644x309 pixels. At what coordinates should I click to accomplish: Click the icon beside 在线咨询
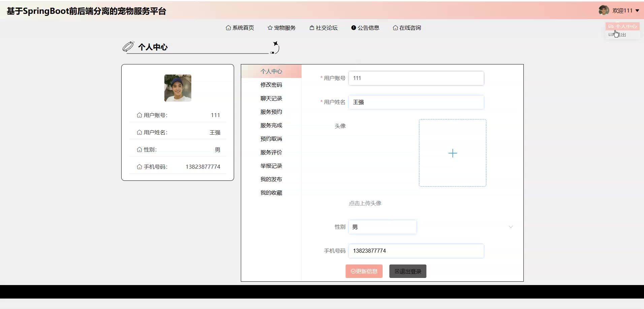395,28
